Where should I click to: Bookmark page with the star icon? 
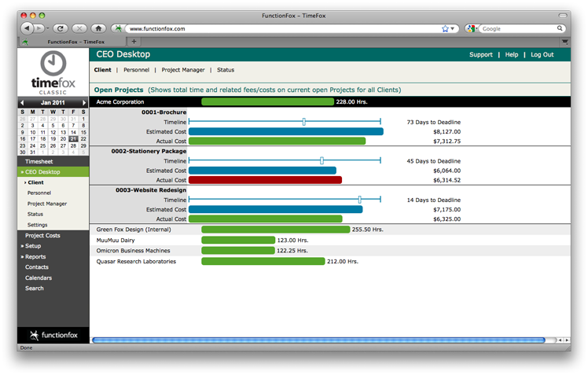pyautogui.click(x=445, y=28)
